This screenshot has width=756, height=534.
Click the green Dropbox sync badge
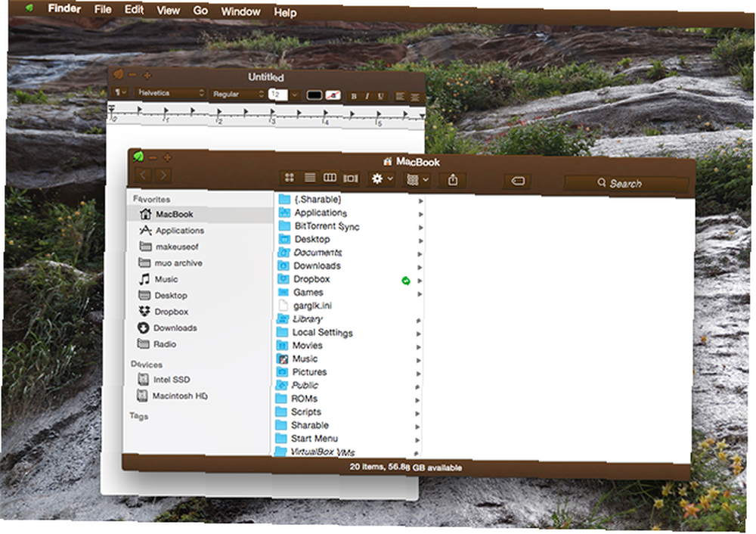point(406,281)
